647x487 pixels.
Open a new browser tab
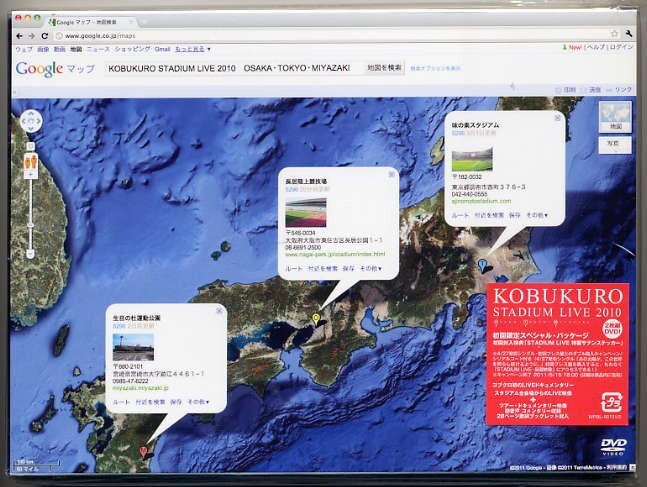[144, 21]
